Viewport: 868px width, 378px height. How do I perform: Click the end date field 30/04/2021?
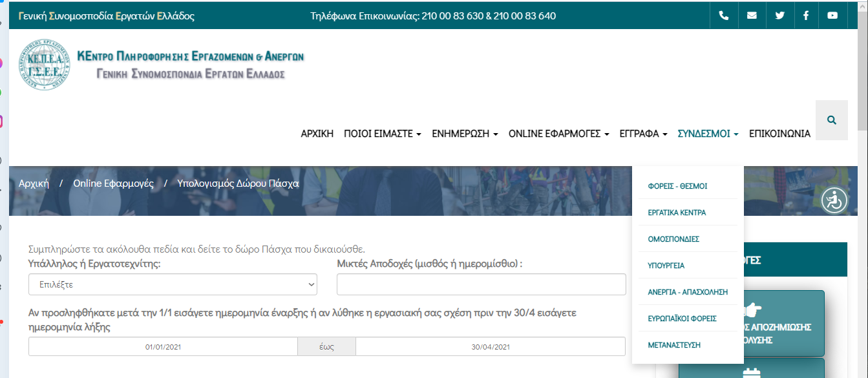491,347
